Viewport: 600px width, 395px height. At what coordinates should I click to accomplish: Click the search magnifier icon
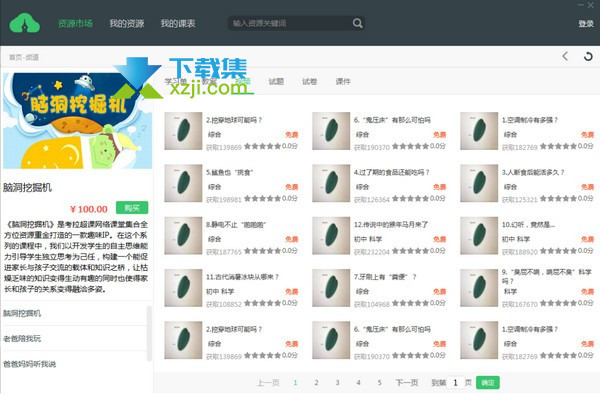[x=357, y=23]
